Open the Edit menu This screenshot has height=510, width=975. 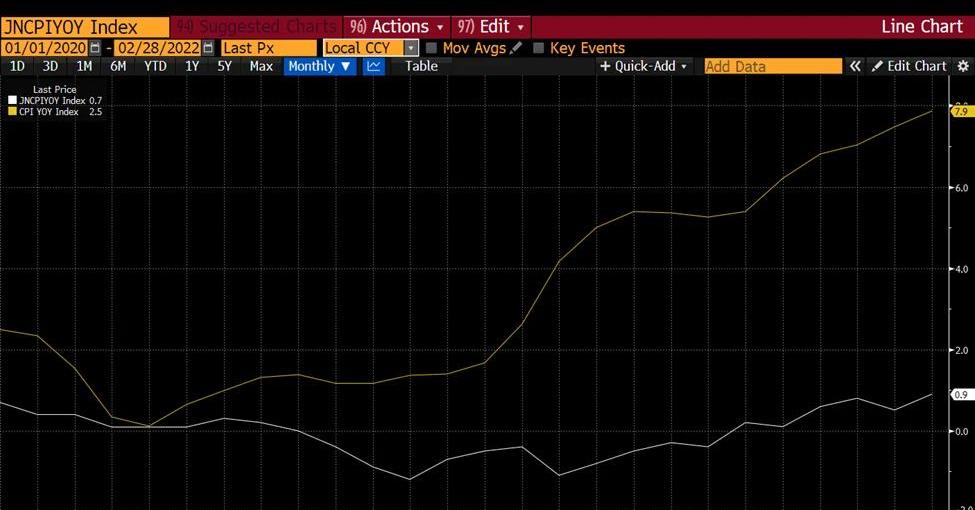[x=490, y=27]
